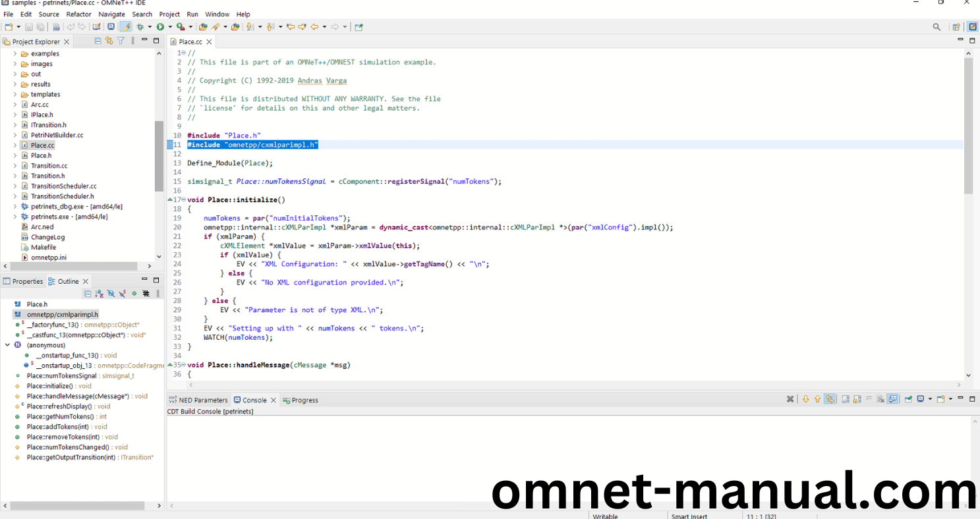
Task: Close the Place.cc editor tab
Action: pos(209,41)
